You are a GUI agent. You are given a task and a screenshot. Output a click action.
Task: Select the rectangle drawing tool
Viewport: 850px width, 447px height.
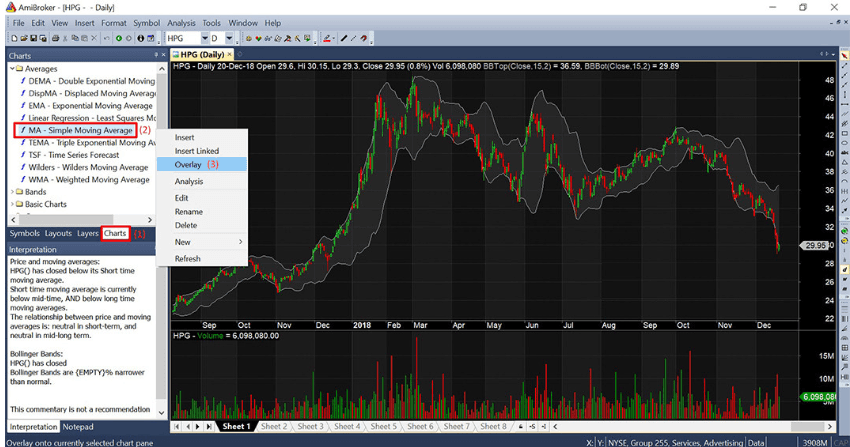[x=845, y=133]
